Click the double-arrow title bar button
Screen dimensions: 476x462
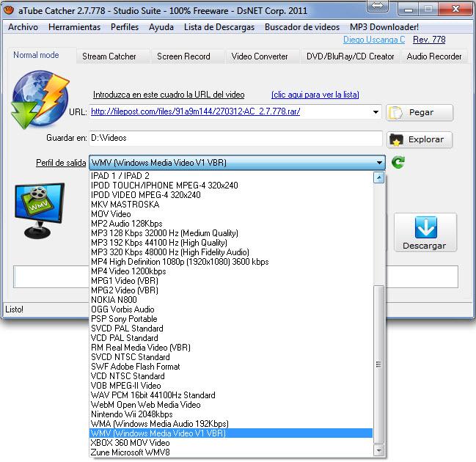point(377,6)
